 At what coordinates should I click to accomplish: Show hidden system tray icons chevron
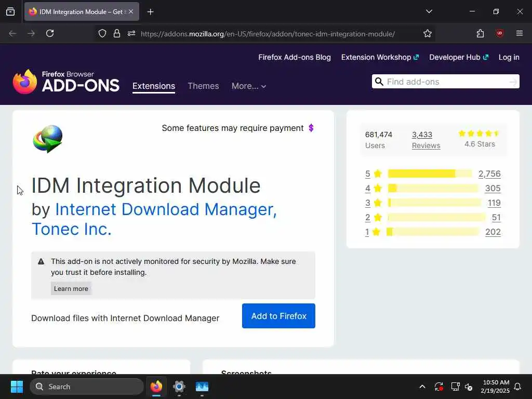422,387
